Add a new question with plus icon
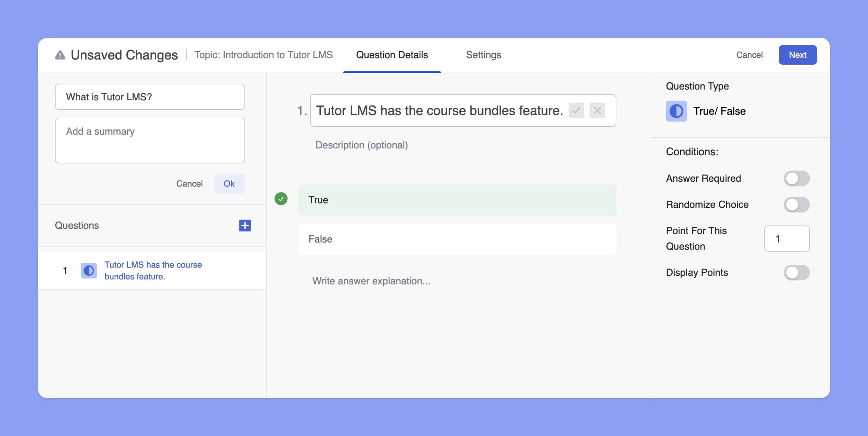This screenshot has width=868, height=436. (245, 225)
